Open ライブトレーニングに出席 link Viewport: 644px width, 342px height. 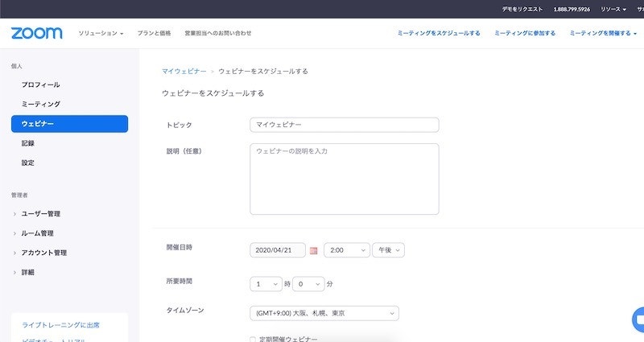coord(61,324)
